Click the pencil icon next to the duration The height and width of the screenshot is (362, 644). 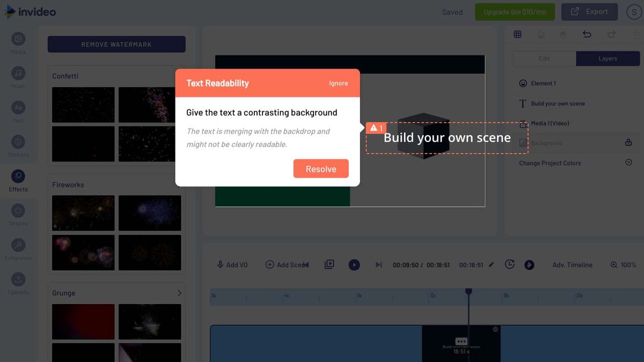[492, 264]
